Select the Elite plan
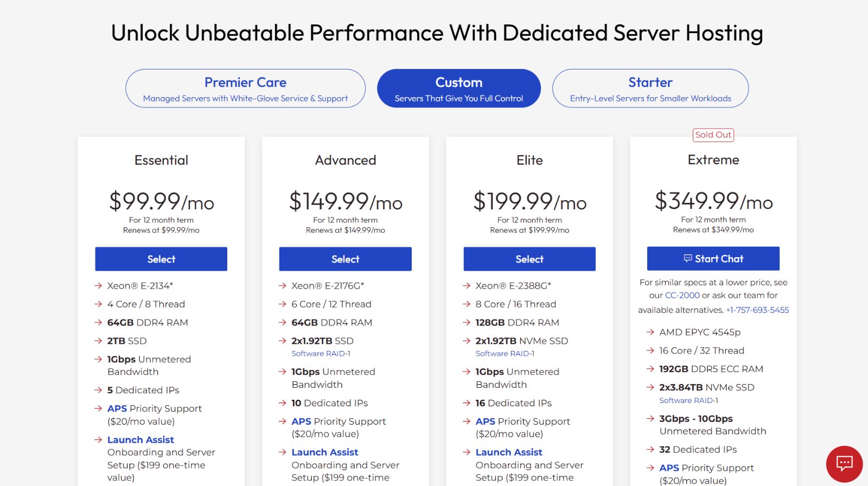 coord(529,259)
